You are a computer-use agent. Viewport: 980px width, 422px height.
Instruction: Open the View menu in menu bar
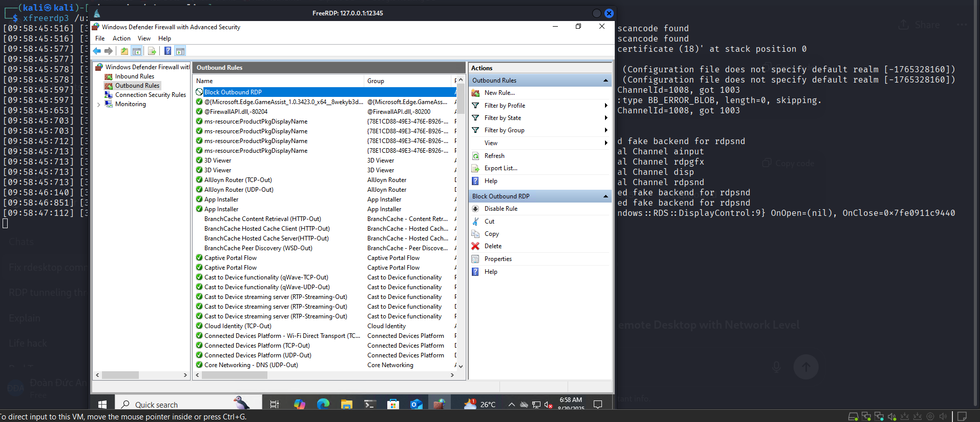tap(144, 38)
